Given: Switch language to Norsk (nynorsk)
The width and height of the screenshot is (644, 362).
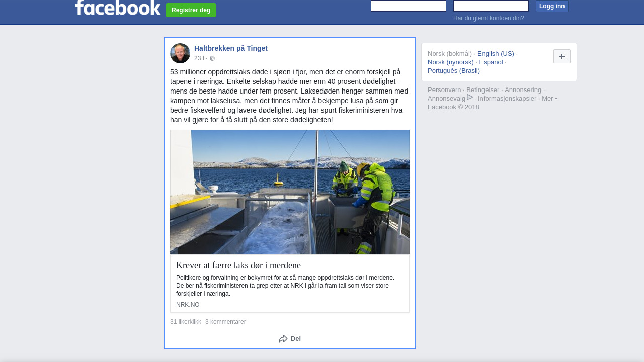Looking at the screenshot, I should point(451,62).
